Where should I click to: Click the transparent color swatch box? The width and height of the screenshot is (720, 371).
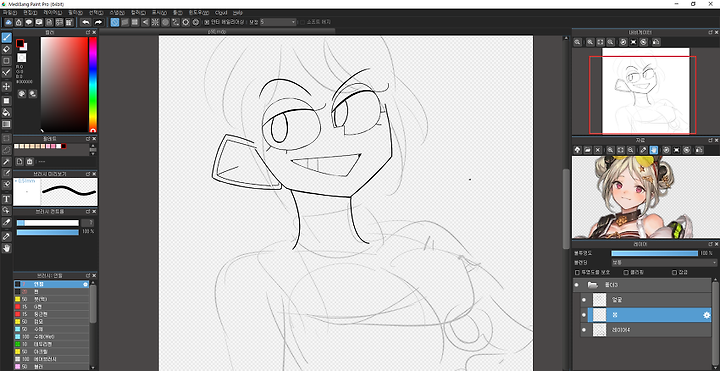[x=22, y=58]
